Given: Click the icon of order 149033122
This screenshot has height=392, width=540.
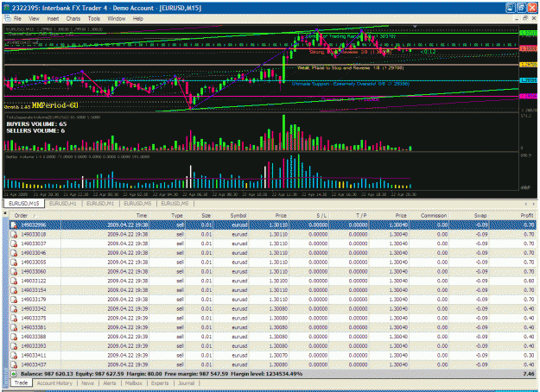Looking at the screenshot, I should coord(14,281).
